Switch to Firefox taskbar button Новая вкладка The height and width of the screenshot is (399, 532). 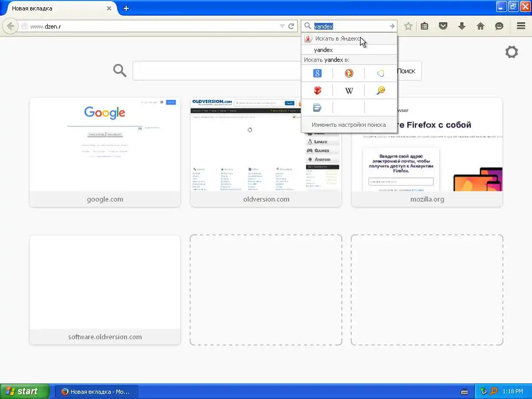[x=97, y=392]
